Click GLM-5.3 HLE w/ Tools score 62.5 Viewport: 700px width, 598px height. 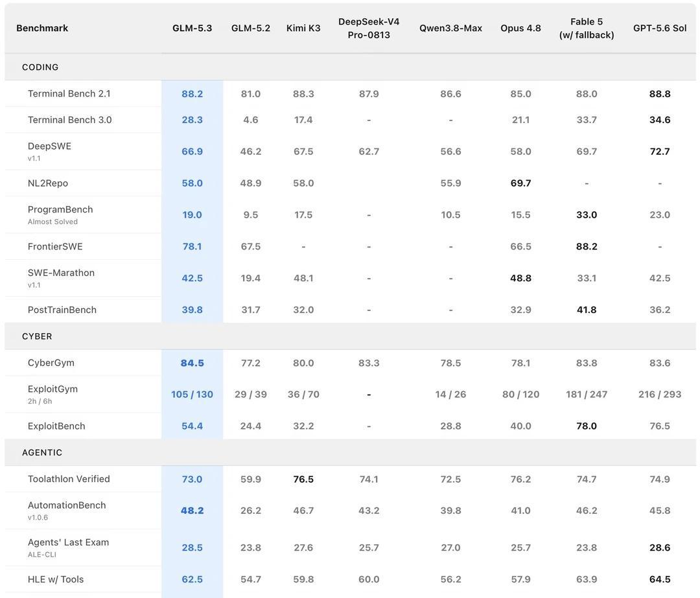192,579
